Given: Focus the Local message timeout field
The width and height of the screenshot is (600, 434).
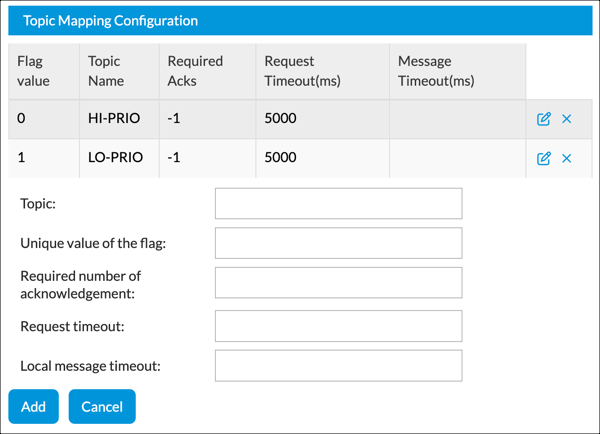Looking at the screenshot, I should pos(339,366).
